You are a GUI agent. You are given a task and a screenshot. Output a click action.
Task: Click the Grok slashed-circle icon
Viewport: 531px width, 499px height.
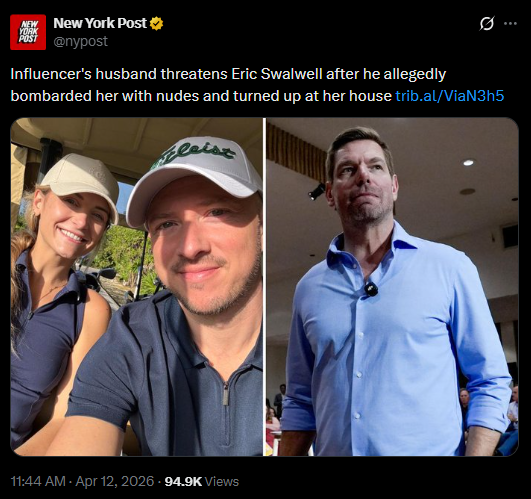[x=487, y=23]
